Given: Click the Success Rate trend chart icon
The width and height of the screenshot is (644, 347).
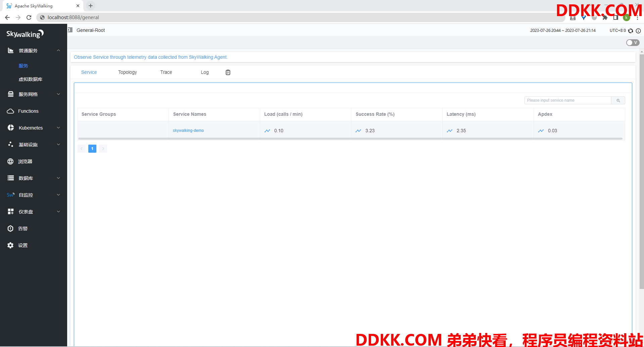Looking at the screenshot, I should point(358,131).
